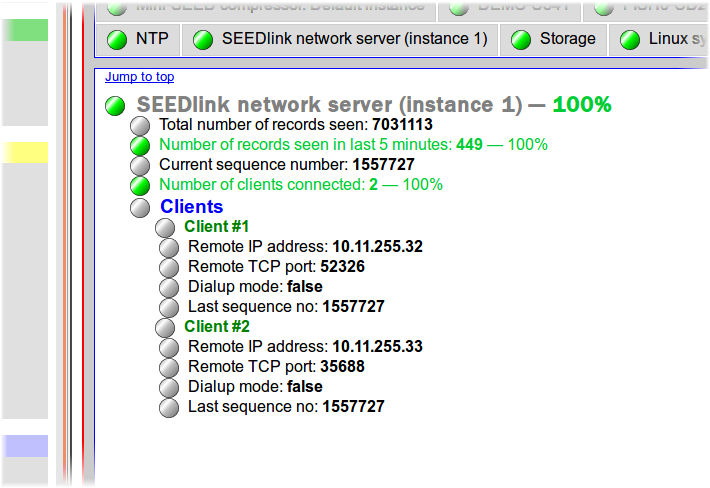Viewport: 710px width, 488px height.
Task: Click the yellow block in the left sidebar
Action: click(25, 153)
